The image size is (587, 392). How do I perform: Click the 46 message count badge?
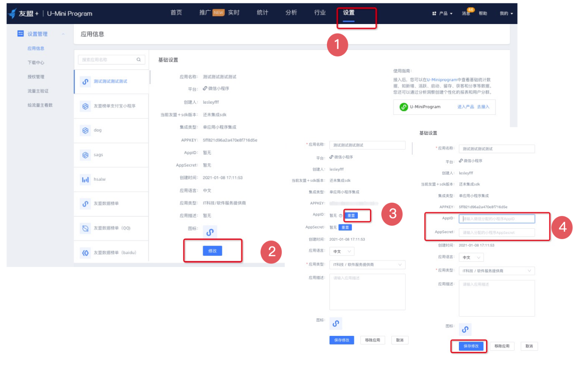tap(471, 9)
